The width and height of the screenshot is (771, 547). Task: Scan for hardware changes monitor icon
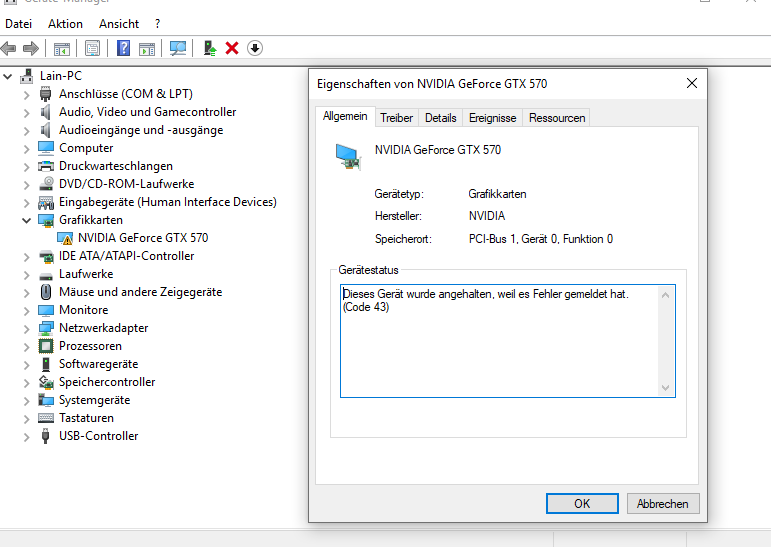point(178,48)
